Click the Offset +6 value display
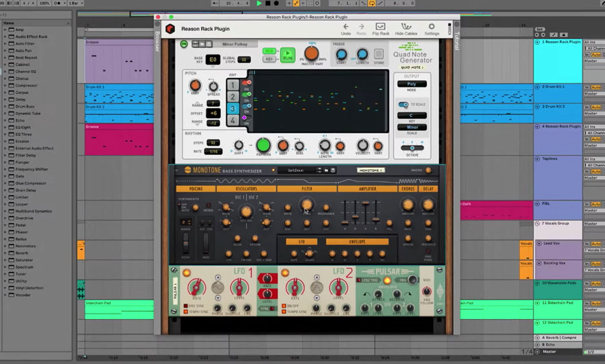The image size is (605, 364). (x=213, y=113)
